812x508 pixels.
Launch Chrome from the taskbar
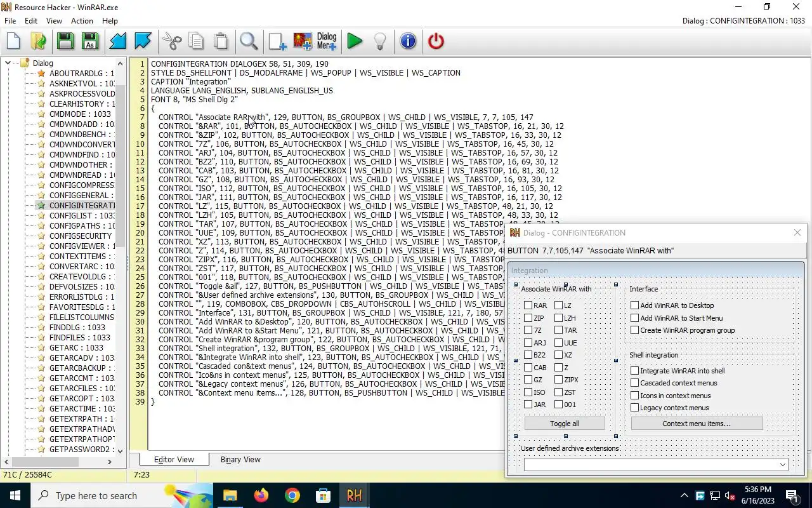292,495
